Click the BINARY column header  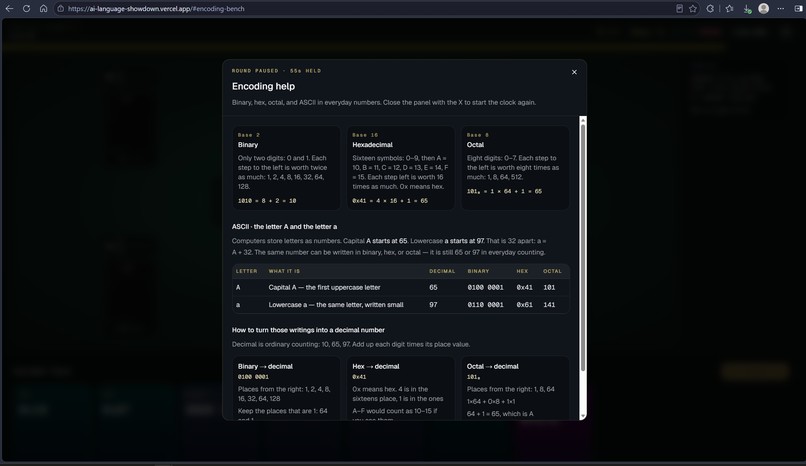(478, 271)
